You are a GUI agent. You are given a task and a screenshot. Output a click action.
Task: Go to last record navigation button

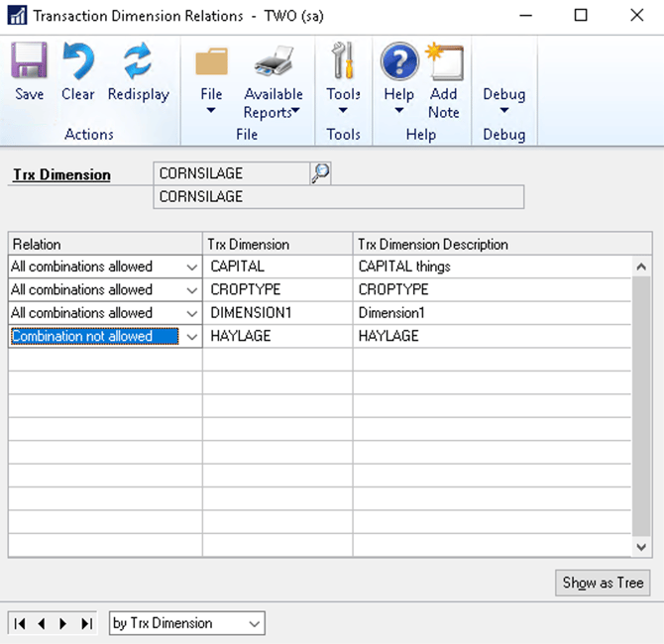point(86,623)
